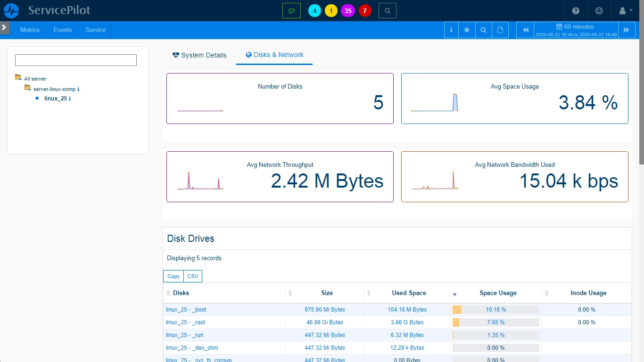
Task: Click the smiley feedback icon
Action: tap(599, 10)
